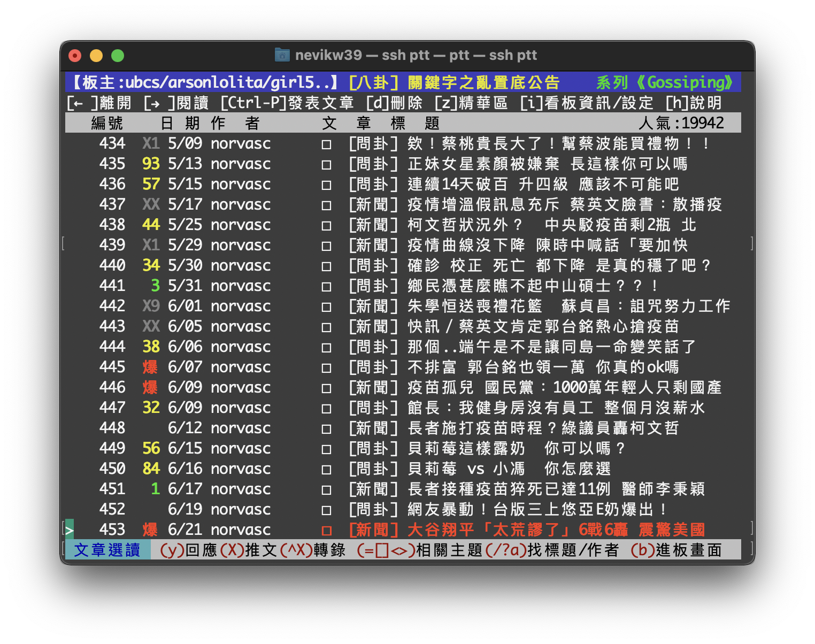
Task: Open the [z]精華區 command hint
Action: (x=471, y=103)
